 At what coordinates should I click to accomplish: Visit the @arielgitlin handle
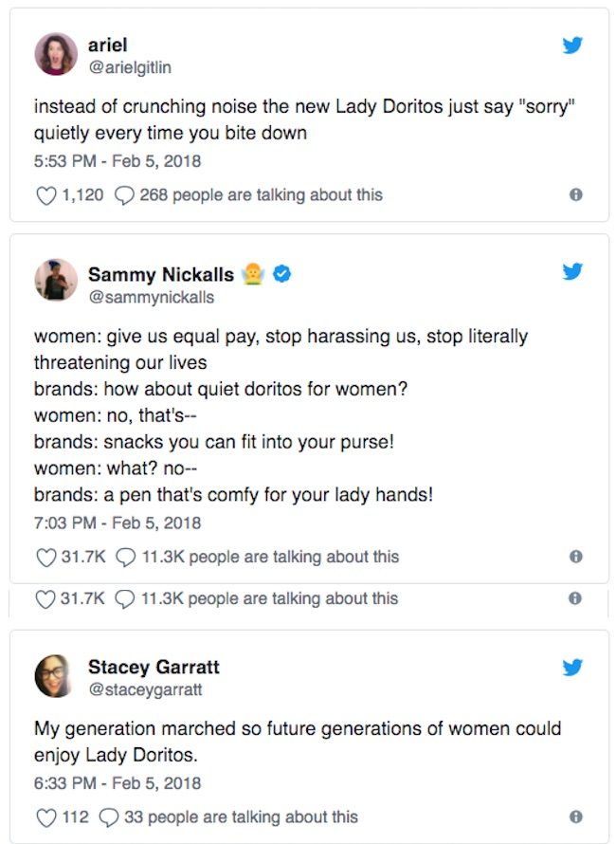[x=130, y=67]
